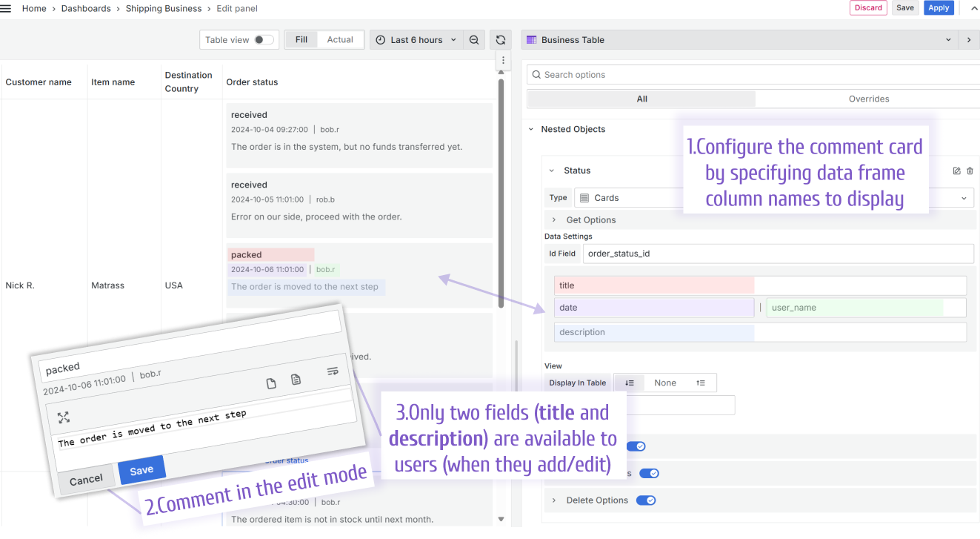Click the trash icon to delete Status
Image resolution: width=980 pixels, height=539 pixels.
pos(970,171)
